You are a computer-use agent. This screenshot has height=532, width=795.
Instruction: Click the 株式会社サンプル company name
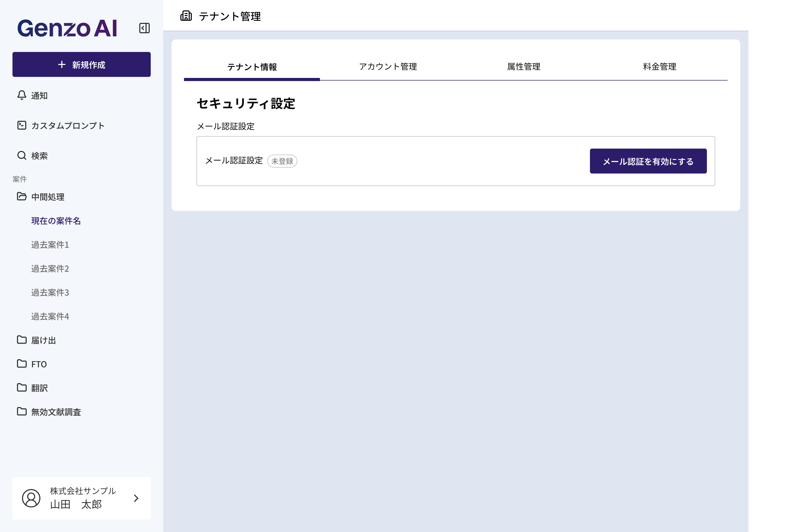click(x=83, y=491)
